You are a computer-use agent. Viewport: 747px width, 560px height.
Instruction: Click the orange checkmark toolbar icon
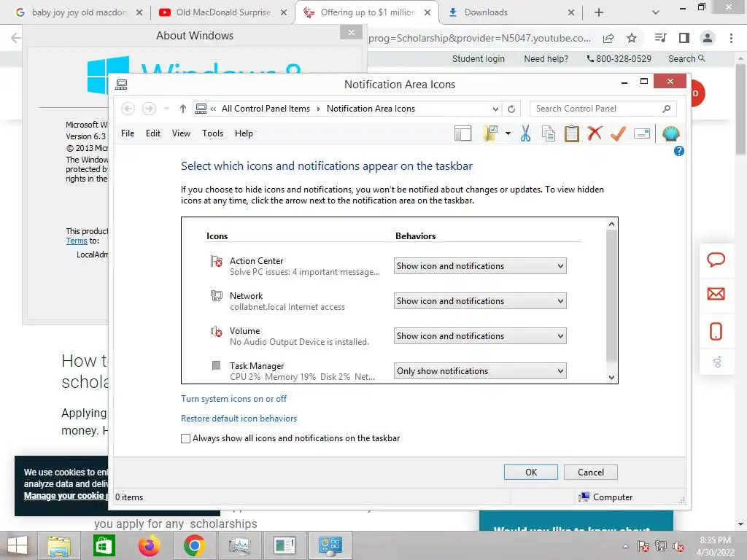click(x=618, y=134)
